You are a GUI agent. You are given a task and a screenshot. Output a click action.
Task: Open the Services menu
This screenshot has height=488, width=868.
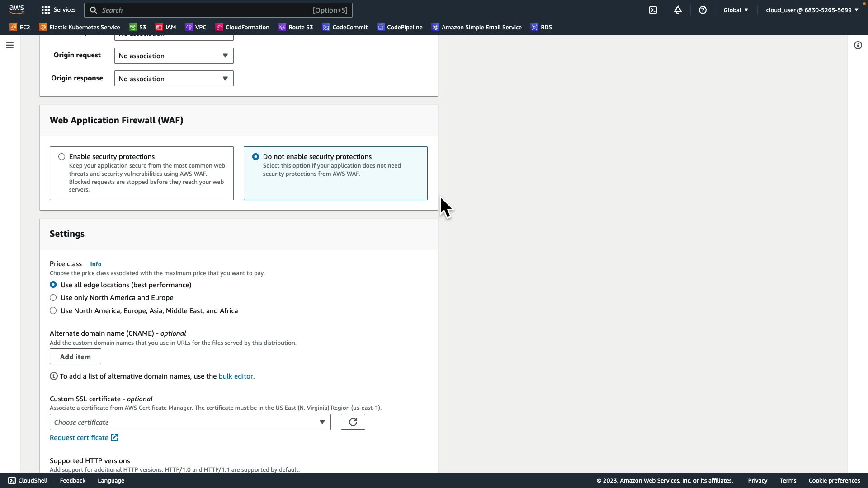click(58, 10)
